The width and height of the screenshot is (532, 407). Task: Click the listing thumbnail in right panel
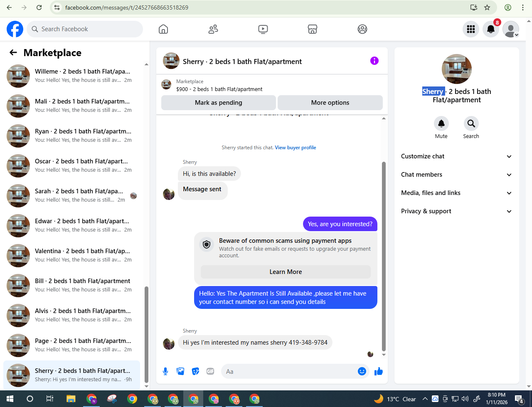coord(457,69)
